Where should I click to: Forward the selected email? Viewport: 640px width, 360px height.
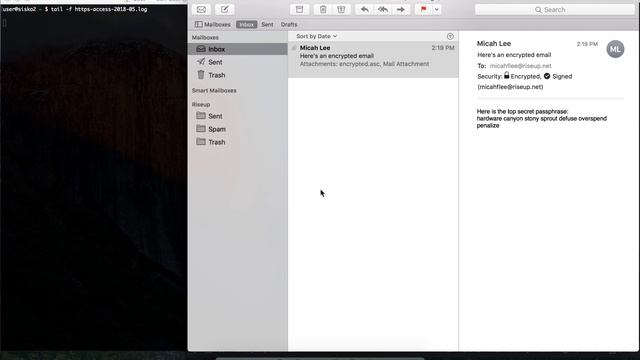tap(401, 9)
